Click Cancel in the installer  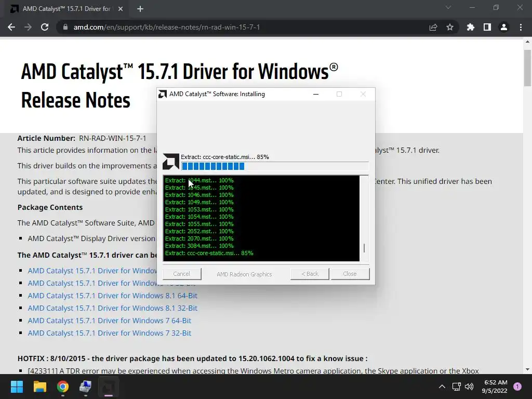182,274
